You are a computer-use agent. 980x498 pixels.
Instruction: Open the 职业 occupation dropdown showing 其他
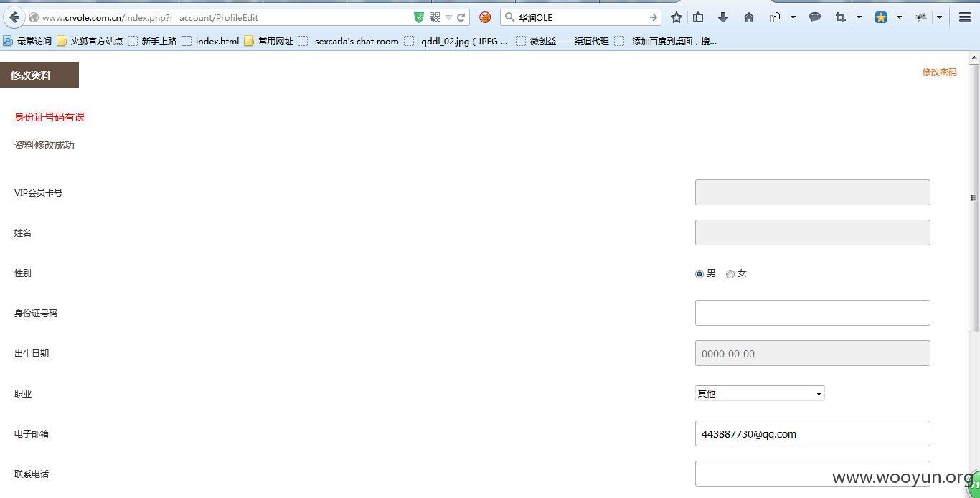(x=760, y=393)
